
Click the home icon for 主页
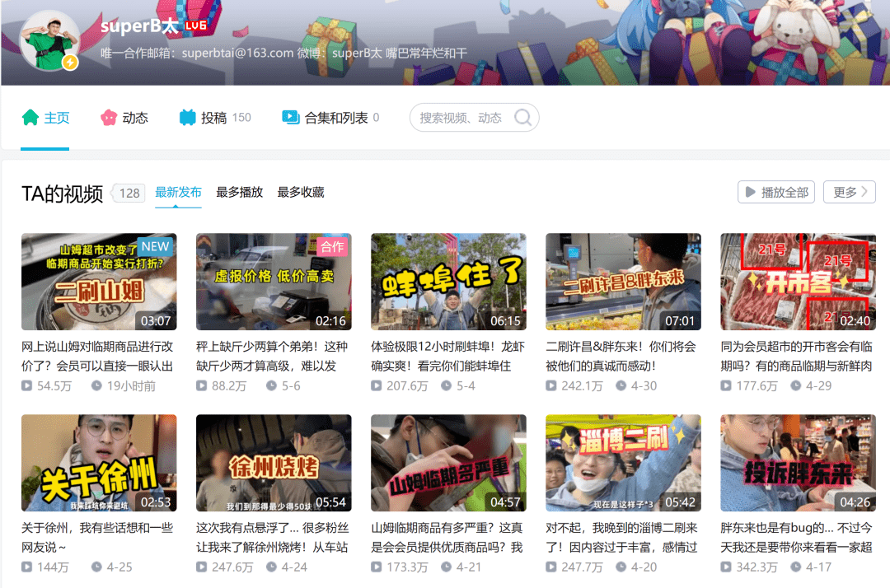30,118
